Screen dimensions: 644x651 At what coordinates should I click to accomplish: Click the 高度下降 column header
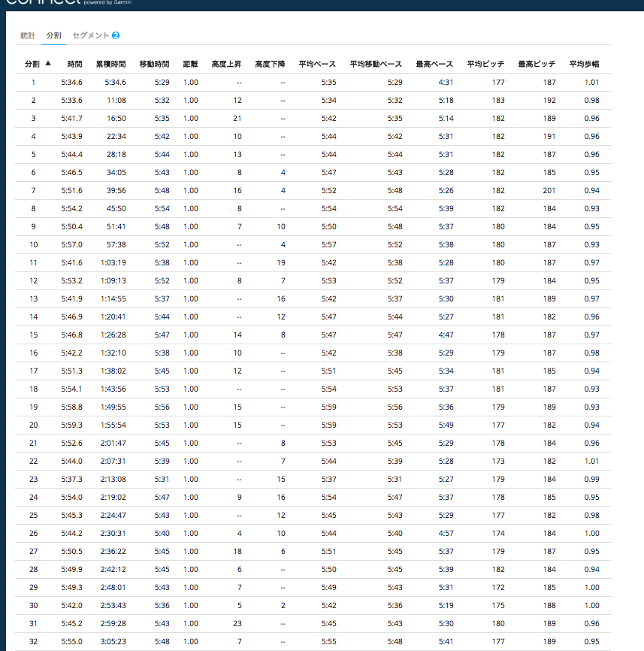tap(270, 64)
